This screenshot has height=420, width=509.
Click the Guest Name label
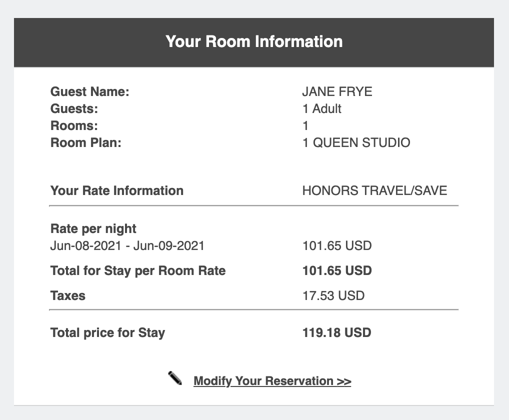click(89, 91)
